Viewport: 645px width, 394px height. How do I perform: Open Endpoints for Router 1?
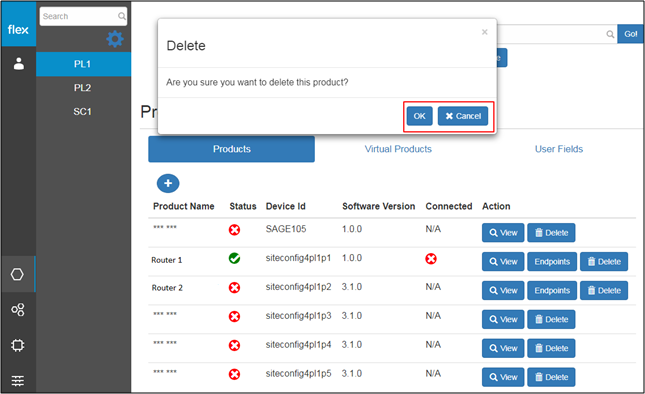click(x=552, y=262)
